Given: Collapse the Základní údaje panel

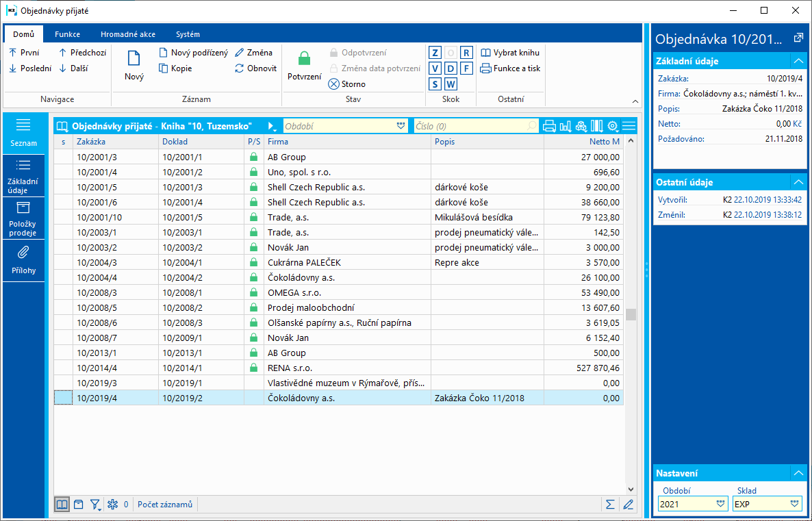Looking at the screenshot, I should pos(797,61).
